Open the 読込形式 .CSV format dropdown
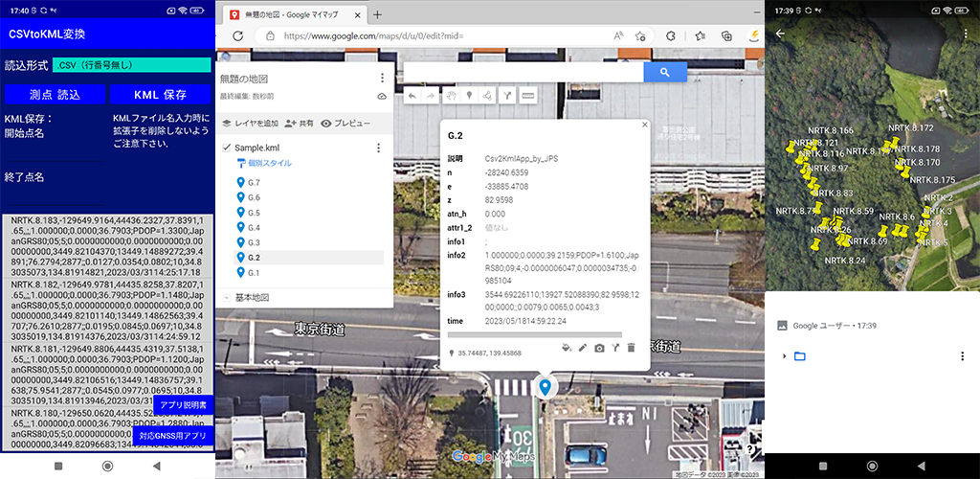This screenshot has width=980, height=479. coord(130,64)
